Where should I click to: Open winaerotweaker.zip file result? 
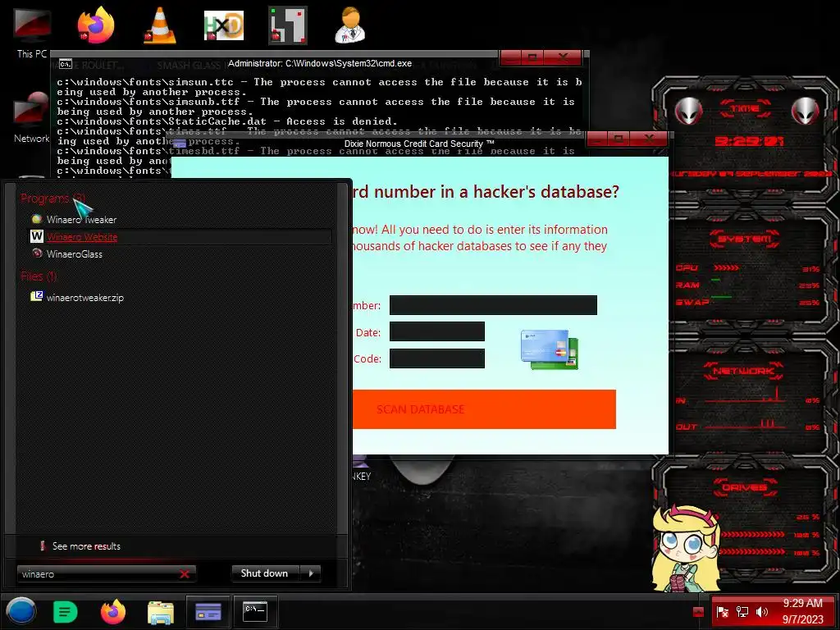point(84,297)
